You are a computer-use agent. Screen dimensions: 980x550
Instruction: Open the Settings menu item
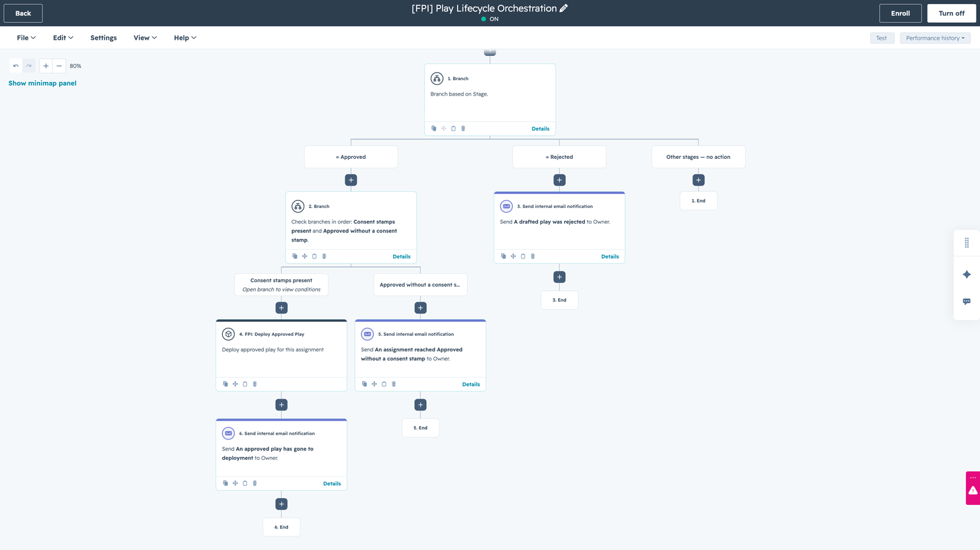pyautogui.click(x=104, y=38)
